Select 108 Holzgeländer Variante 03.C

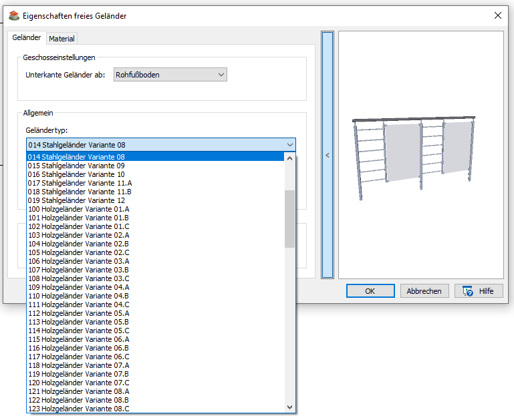[x=79, y=278]
